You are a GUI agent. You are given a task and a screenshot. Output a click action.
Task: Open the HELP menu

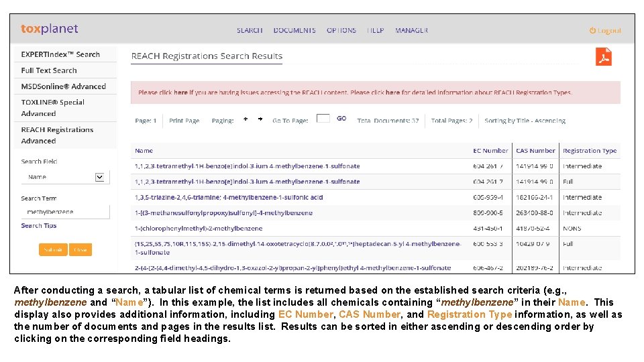point(376,30)
